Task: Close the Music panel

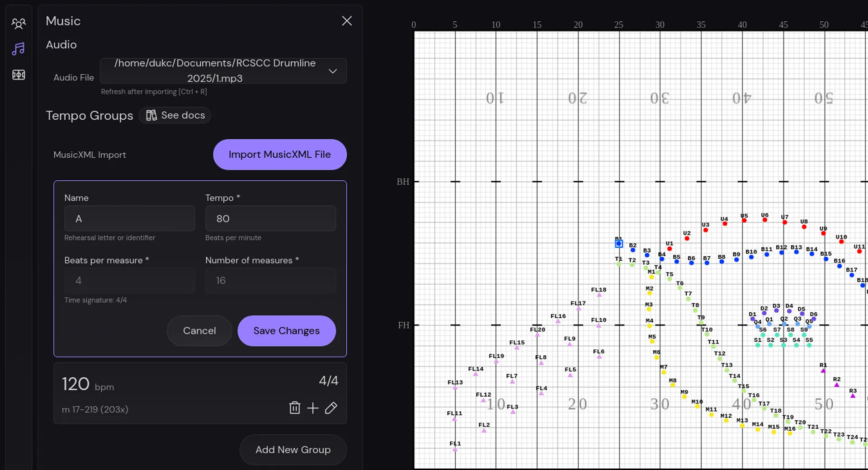Action: pyautogui.click(x=347, y=21)
